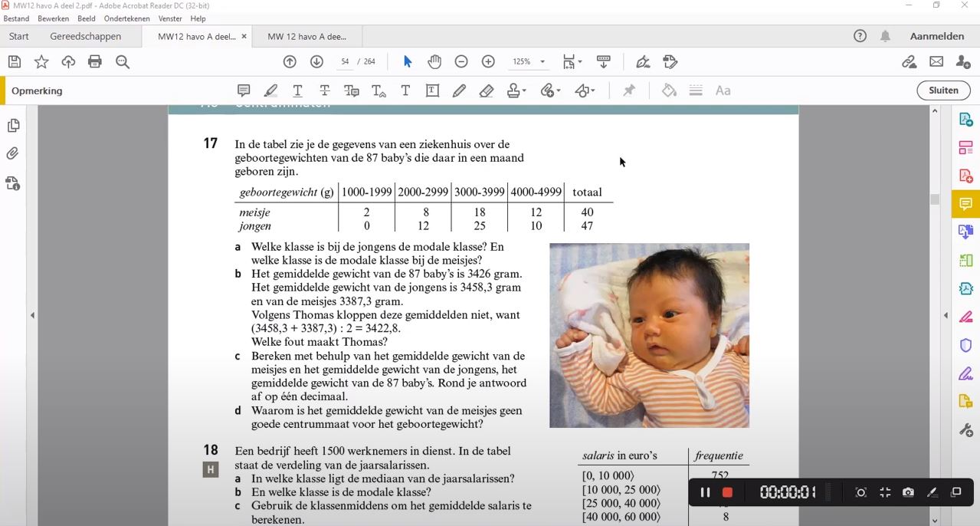The width and height of the screenshot is (980, 526).
Task: Click the Aanmelden sign-in button
Action: coord(937,36)
